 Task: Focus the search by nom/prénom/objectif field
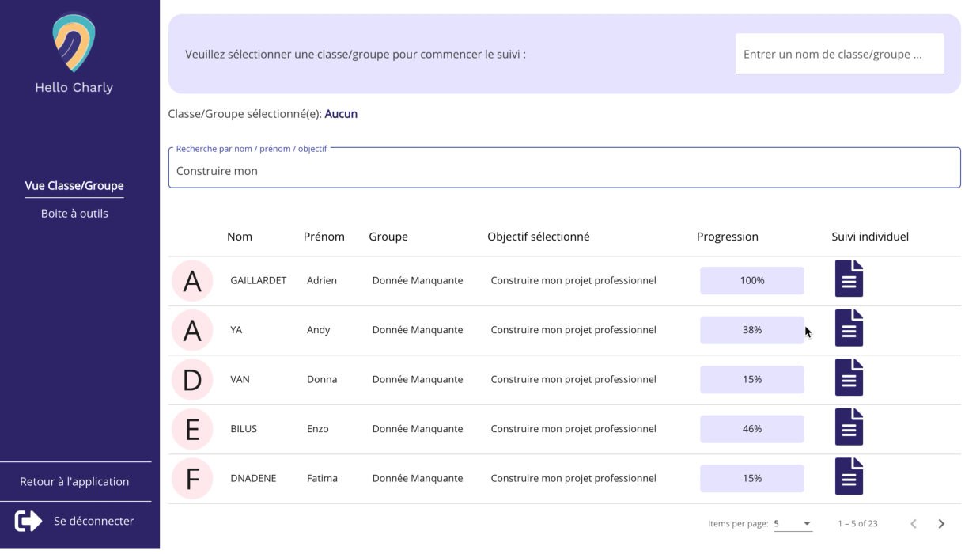pos(564,171)
